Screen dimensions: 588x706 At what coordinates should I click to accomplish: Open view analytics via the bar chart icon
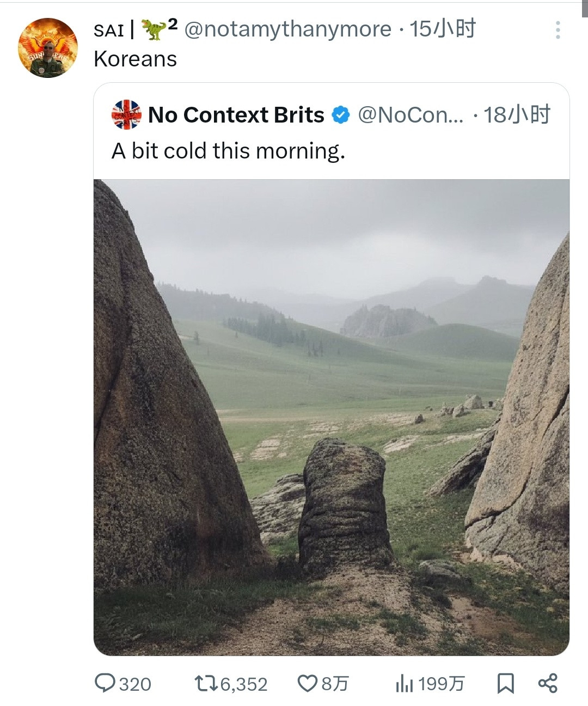[403, 682]
